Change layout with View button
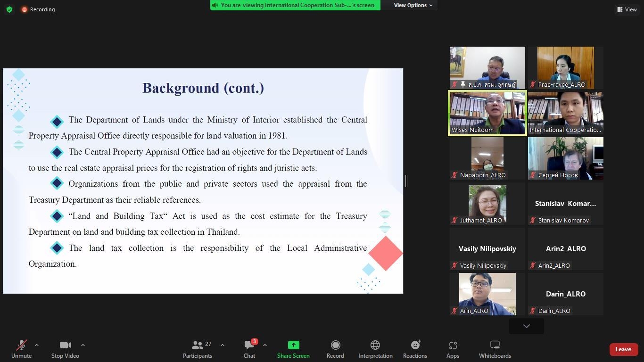Screen dimensions: 644x362 pos(627,9)
